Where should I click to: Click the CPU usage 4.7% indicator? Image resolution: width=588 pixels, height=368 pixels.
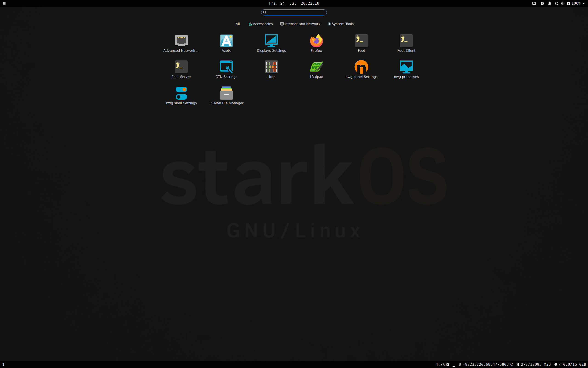tap(442, 364)
